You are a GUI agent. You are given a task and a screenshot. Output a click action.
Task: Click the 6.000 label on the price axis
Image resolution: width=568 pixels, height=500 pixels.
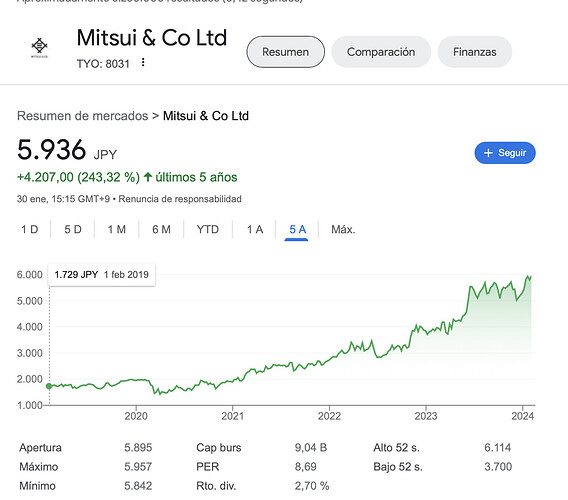pyautogui.click(x=30, y=275)
